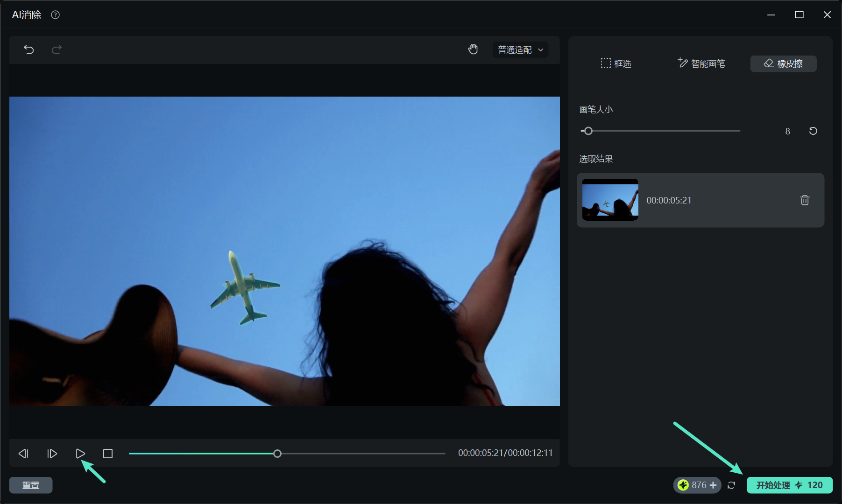This screenshot has height=504, width=842.
Task: Select the 橡皮擦 eraser tab
Action: pyautogui.click(x=783, y=63)
